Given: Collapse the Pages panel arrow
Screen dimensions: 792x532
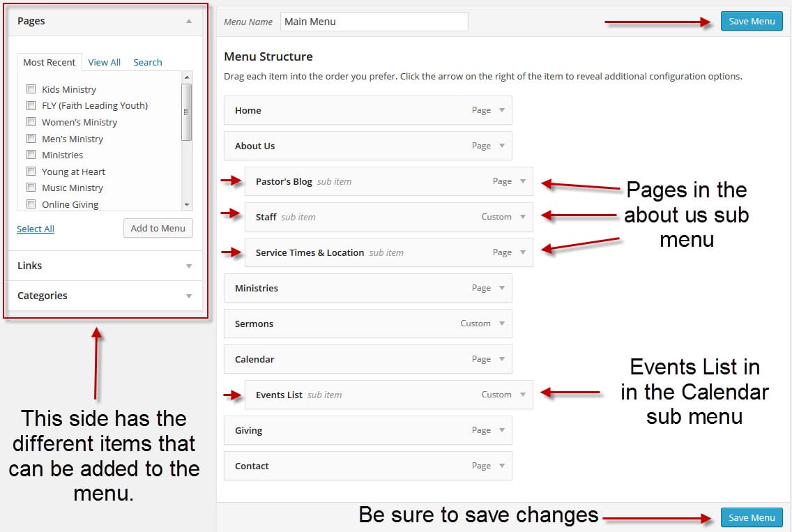Looking at the screenshot, I should pos(189,21).
